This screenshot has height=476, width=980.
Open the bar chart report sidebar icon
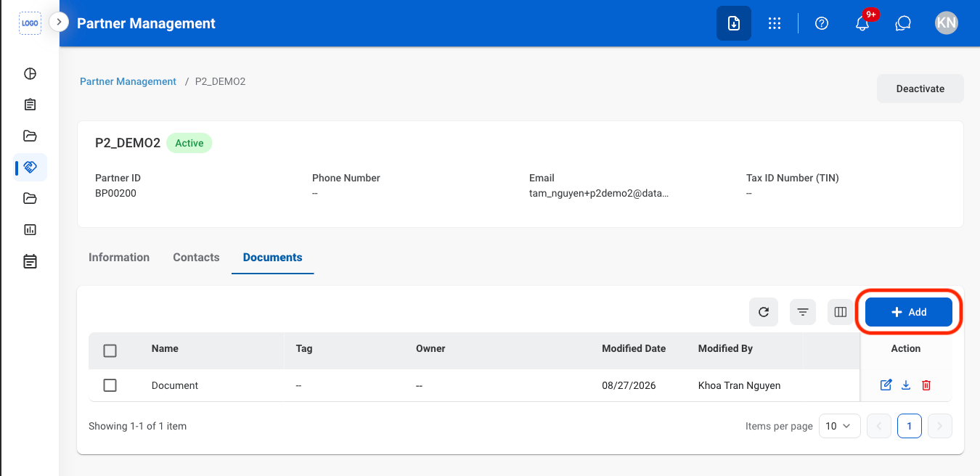(x=30, y=229)
